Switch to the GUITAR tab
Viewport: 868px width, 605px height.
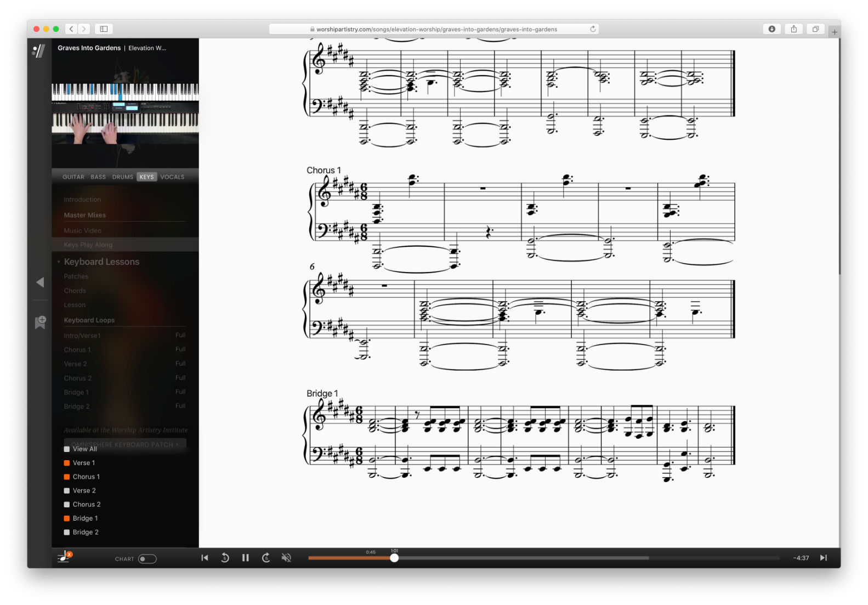73,177
